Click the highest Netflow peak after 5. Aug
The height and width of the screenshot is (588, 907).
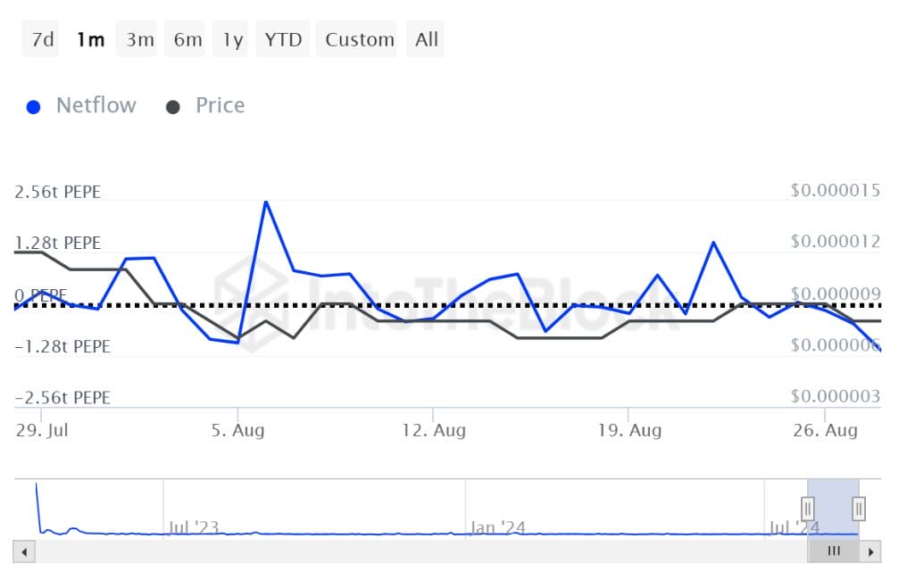266,202
